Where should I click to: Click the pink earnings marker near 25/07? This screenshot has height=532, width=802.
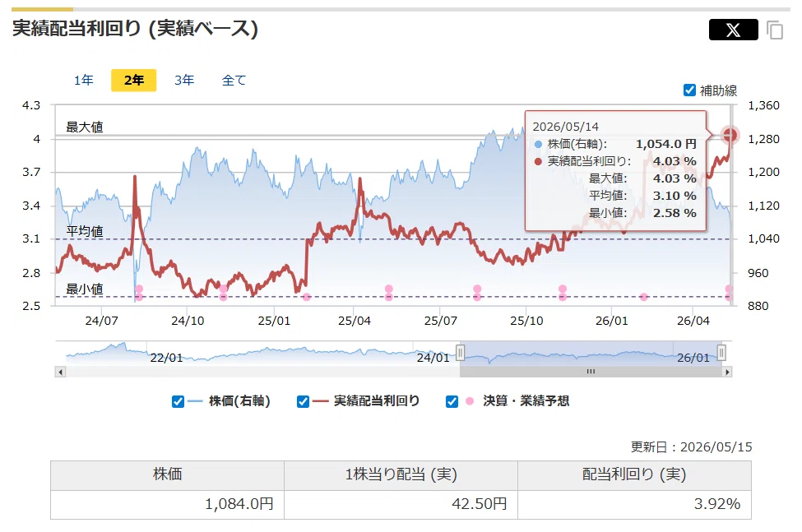pyautogui.click(x=477, y=289)
